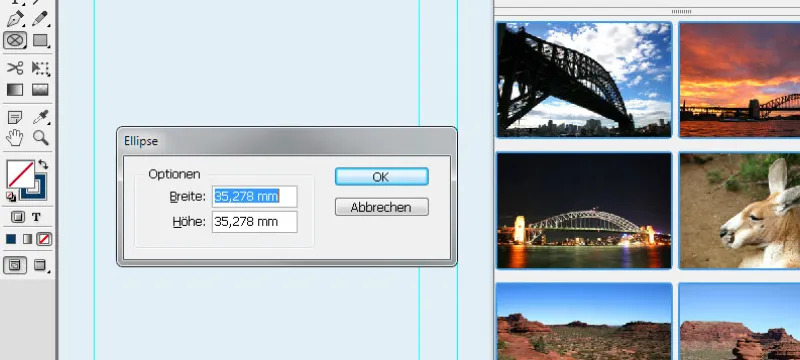
Task: Select the night-time illuminated bridge photo
Action: coord(584,211)
